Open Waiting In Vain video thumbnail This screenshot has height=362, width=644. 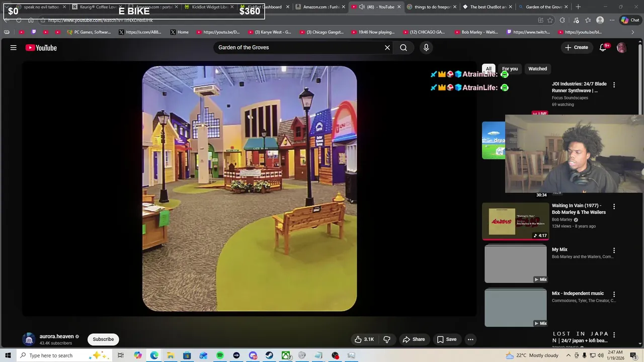[516, 221]
